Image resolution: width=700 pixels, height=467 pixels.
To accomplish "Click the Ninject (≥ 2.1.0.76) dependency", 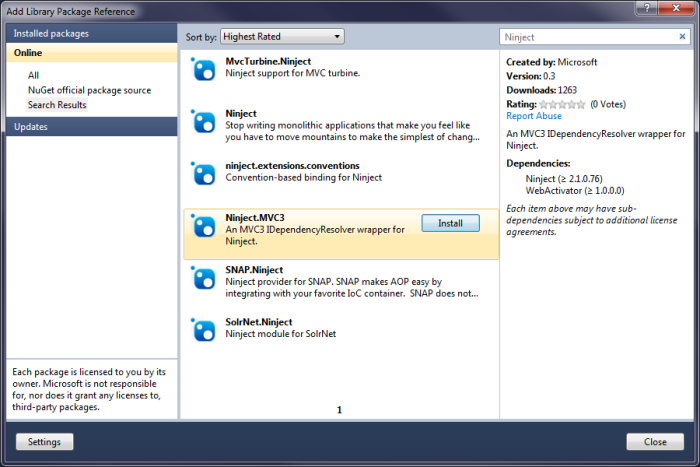I will [564, 179].
